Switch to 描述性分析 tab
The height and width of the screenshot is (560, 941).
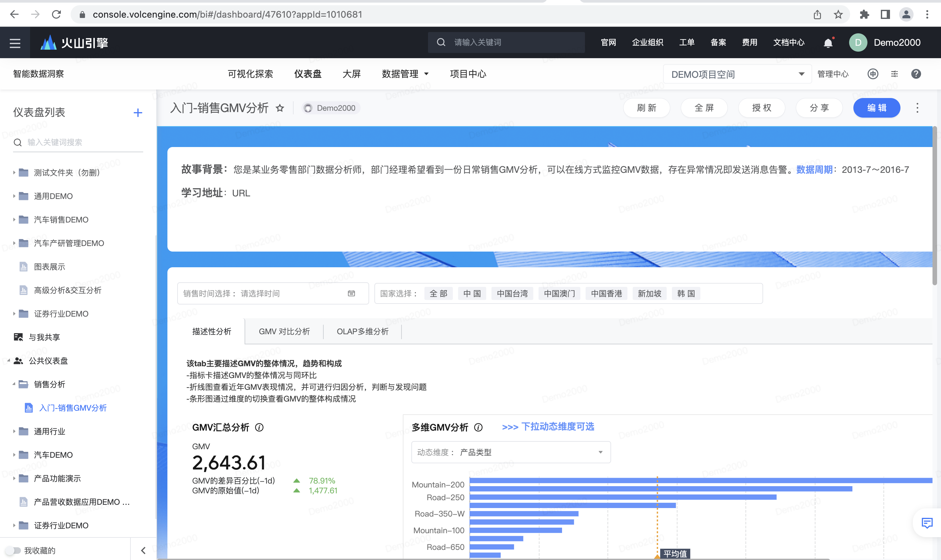tap(212, 331)
